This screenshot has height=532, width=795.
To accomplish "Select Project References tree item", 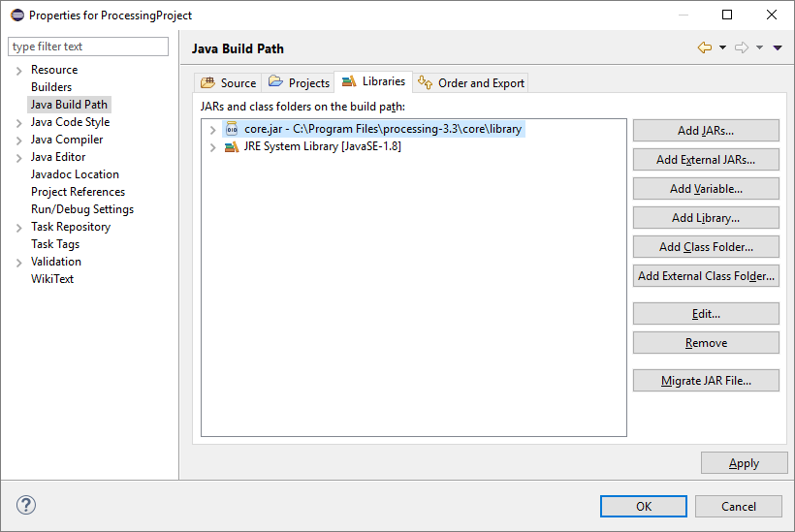I will pyautogui.click(x=78, y=192).
